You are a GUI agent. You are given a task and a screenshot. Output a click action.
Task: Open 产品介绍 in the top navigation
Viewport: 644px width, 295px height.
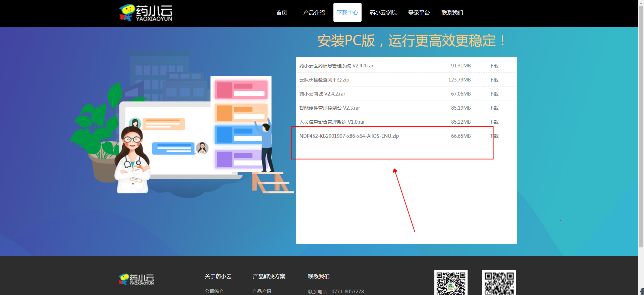(314, 13)
